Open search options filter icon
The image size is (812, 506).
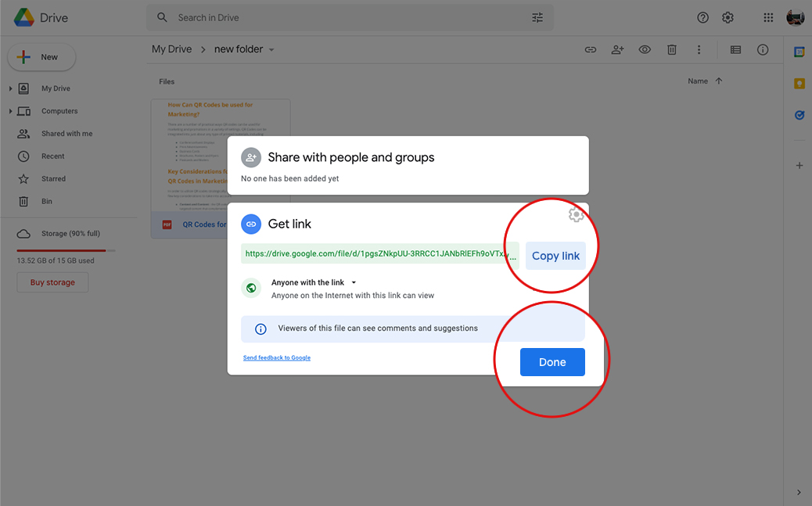pyautogui.click(x=537, y=17)
